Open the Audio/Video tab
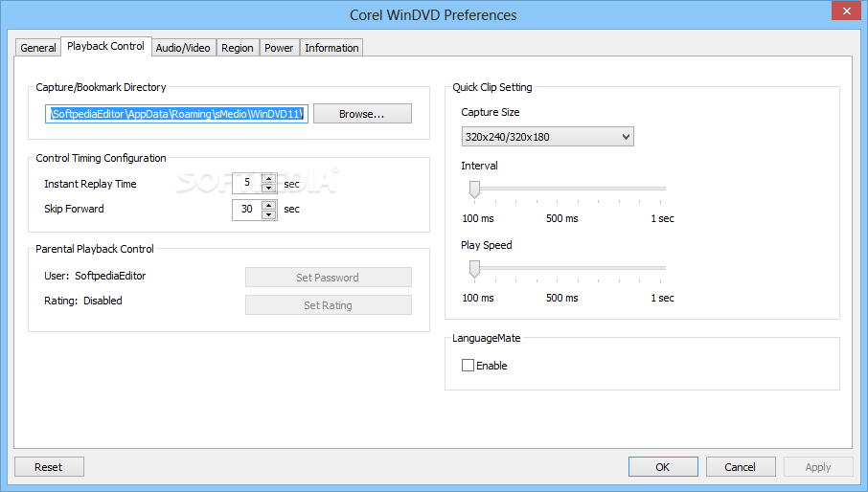Viewport: 868px width, 492px height. point(183,48)
